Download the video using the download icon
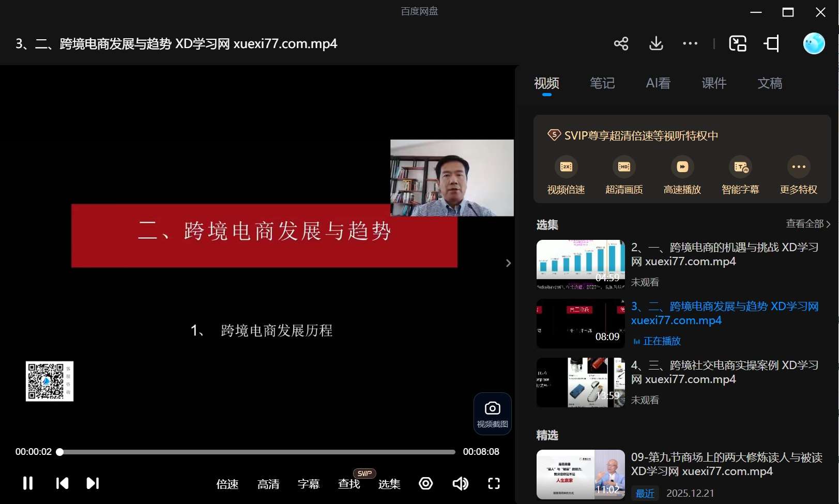This screenshot has width=839, height=504. tap(656, 43)
